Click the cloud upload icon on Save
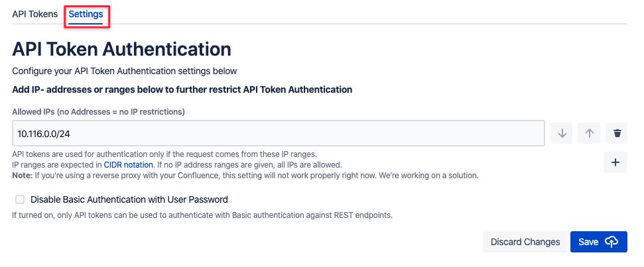Screen dimensions: 644x267 [612, 242]
